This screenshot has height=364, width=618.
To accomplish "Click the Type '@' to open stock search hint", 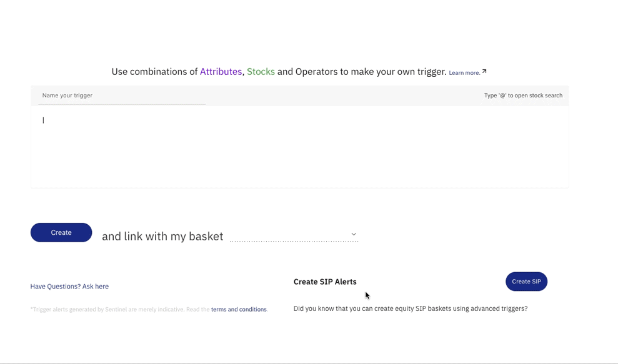I will point(523,96).
